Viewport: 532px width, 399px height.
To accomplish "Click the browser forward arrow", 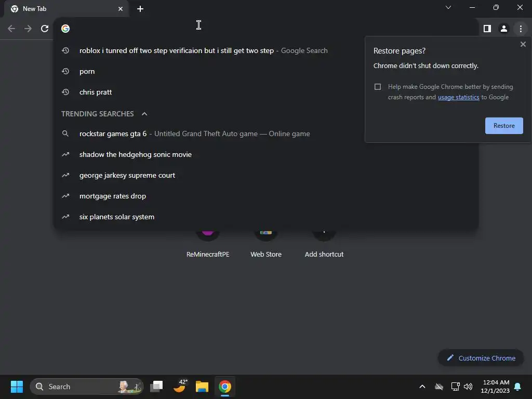I will click(28, 29).
